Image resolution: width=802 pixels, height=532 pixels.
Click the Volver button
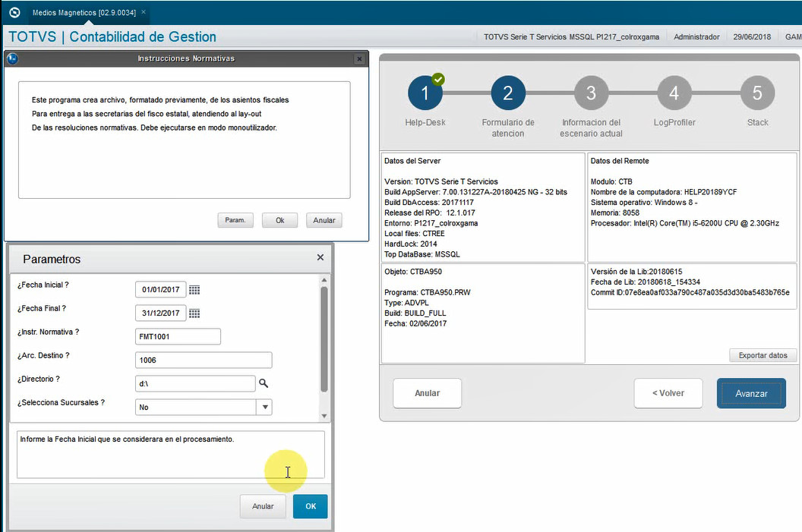coord(668,393)
